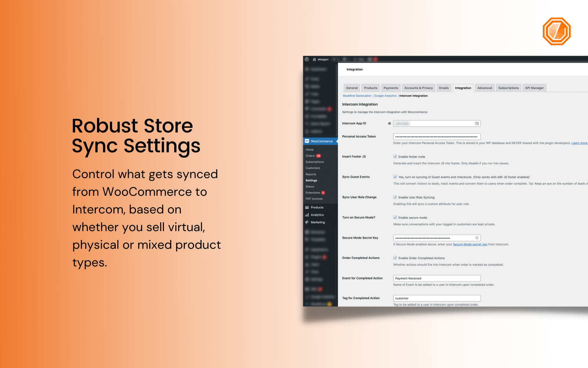Uncheck Enable footer code
The height and width of the screenshot is (368, 588).
click(394, 156)
